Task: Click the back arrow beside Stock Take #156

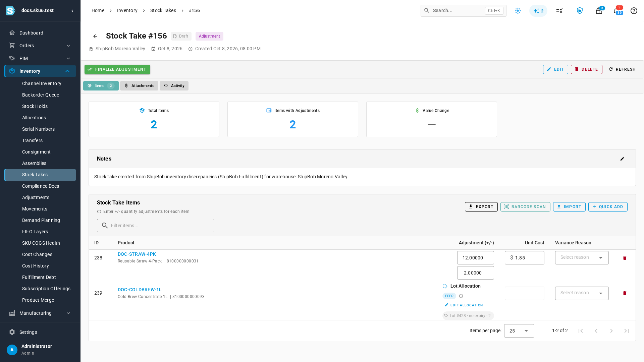Action: click(x=95, y=36)
